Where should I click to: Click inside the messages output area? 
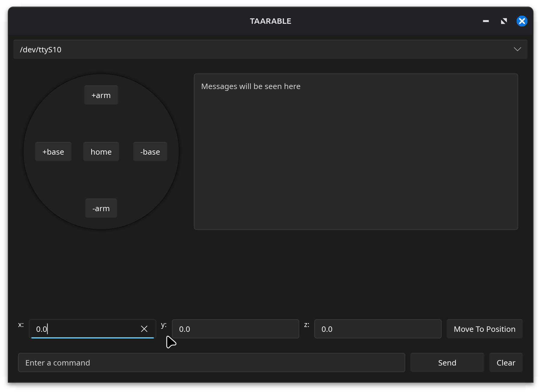(x=356, y=152)
